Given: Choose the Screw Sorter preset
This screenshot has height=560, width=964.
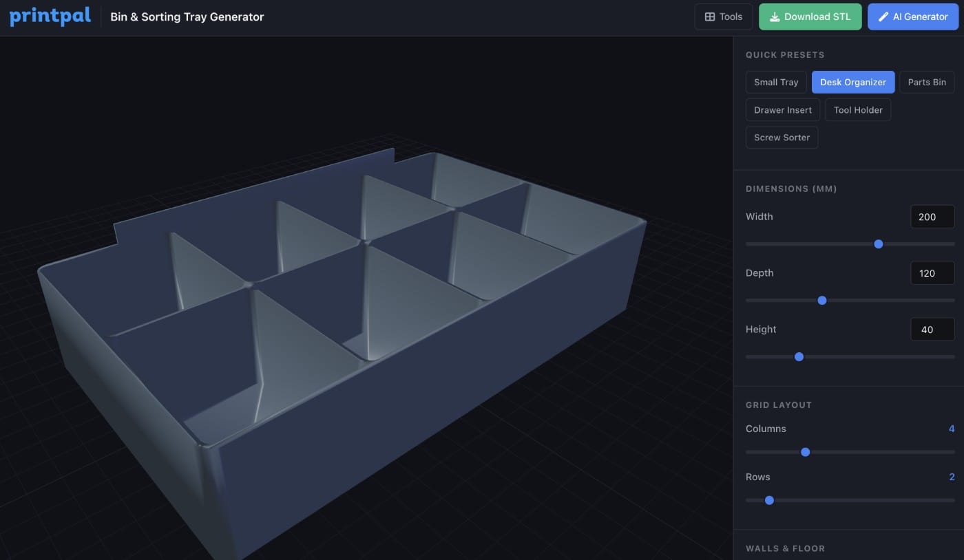Looking at the screenshot, I should (x=782, y=137).
